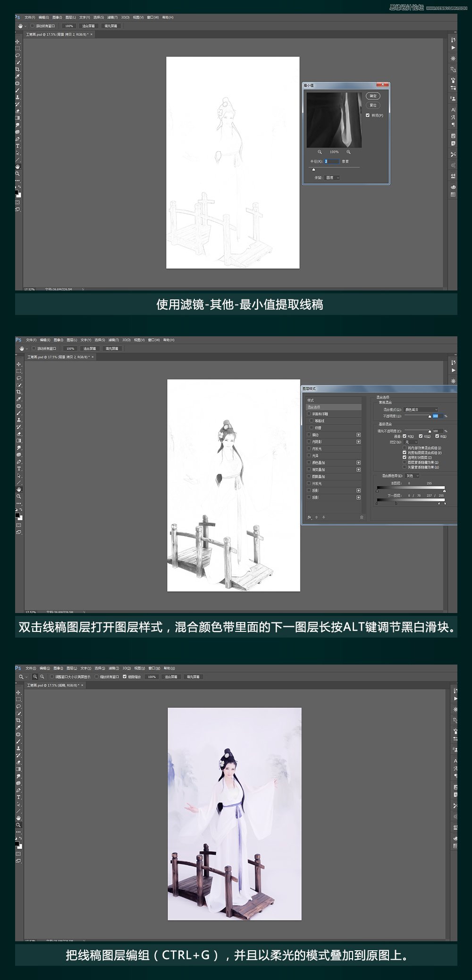Click the 100% button in the Zoom options bar
The height and width of the screenshot is (980, 472).
point(152,677)
